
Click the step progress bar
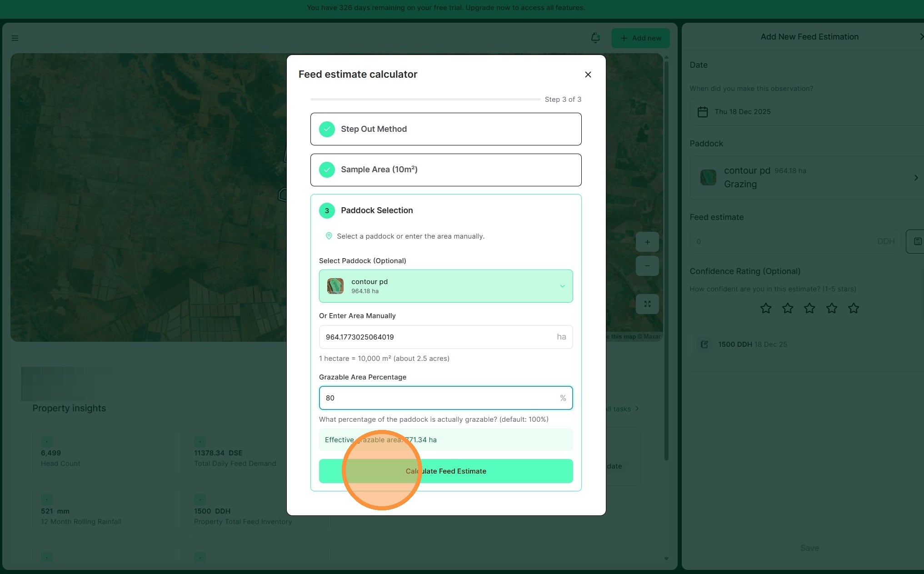coord(425,99)
